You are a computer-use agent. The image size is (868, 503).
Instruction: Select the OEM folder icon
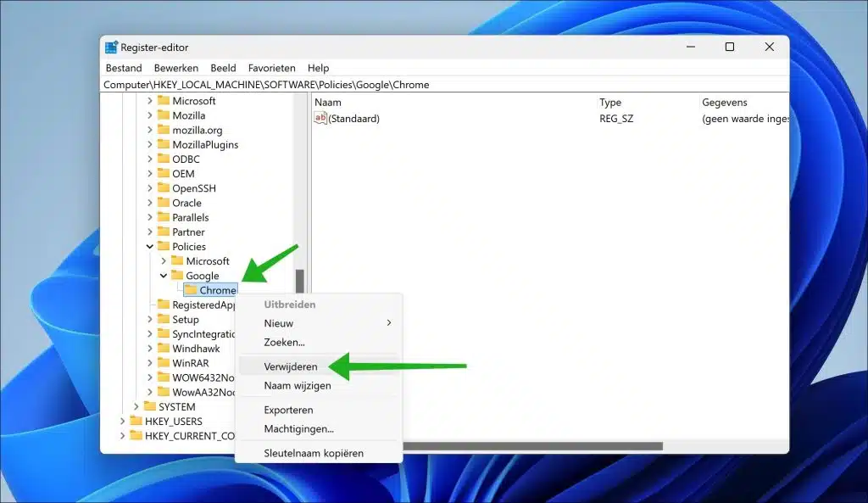click(x=164, y=173)
